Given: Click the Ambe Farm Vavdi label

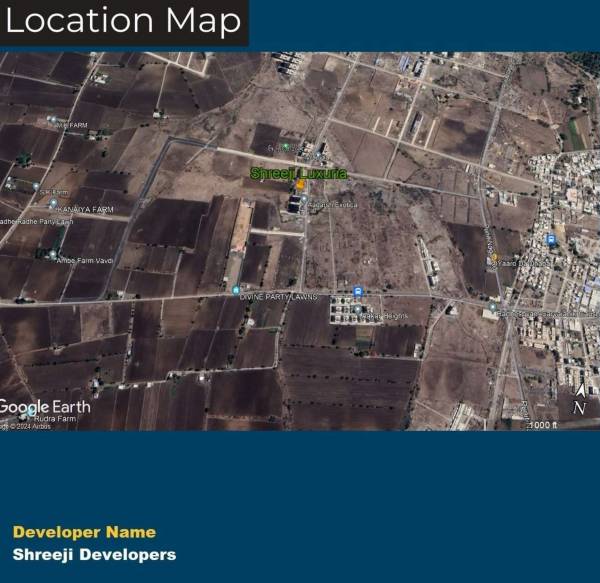Looking at the screenshot, I should 85,261.
